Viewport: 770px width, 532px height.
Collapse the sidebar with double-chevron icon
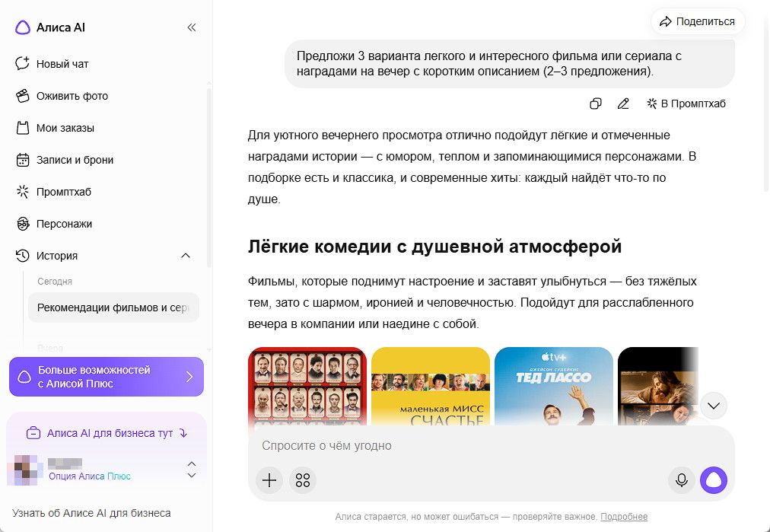192,27
